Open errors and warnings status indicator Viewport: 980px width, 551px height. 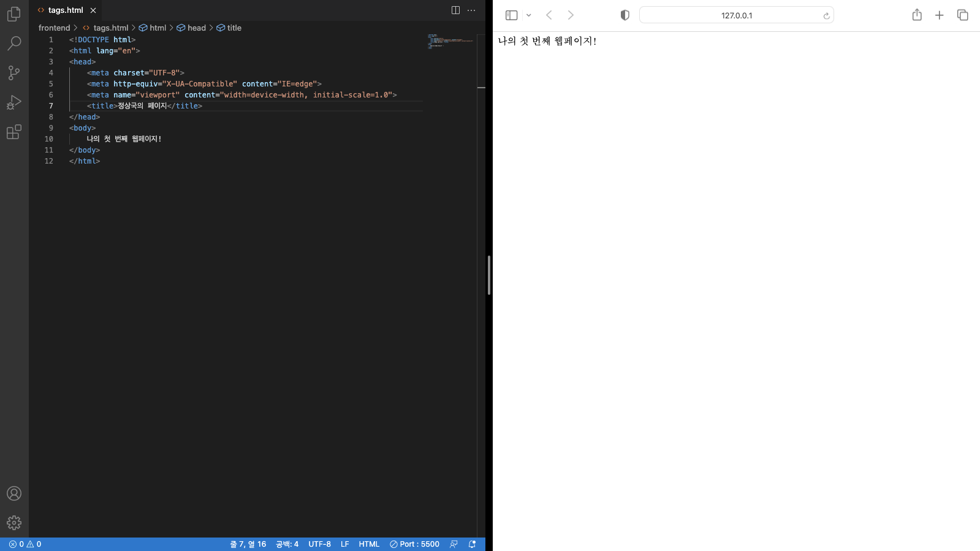(25, 544)
